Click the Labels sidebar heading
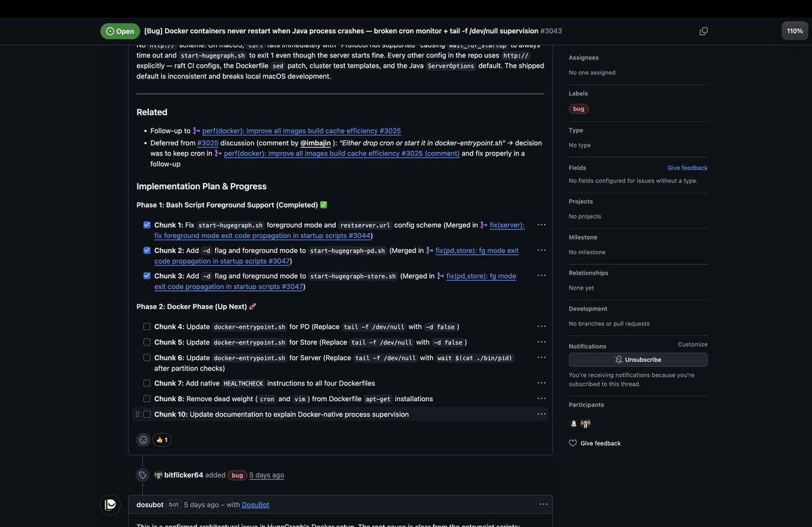The height and width of the screenshot is (527, 812). pos(579,93)
